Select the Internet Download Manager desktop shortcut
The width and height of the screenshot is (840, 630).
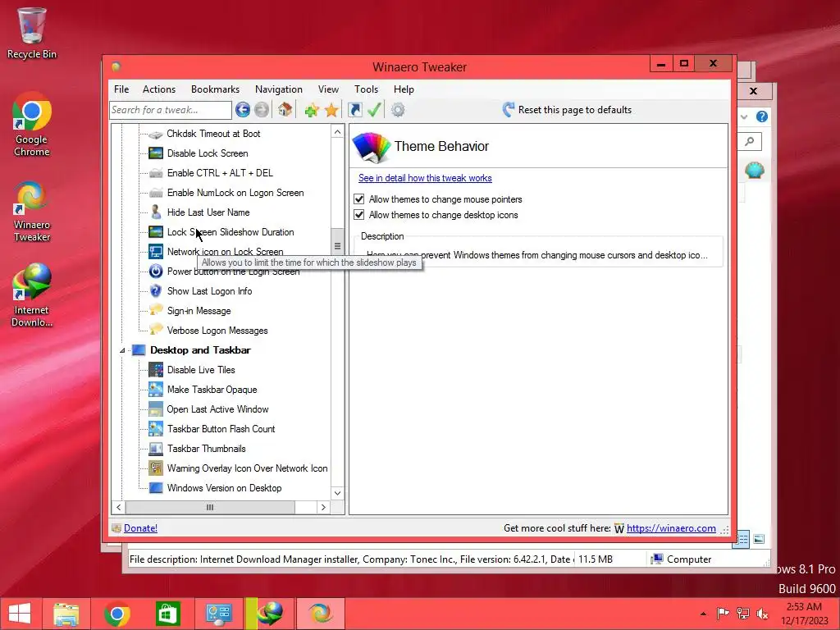(x=32, y=295)
